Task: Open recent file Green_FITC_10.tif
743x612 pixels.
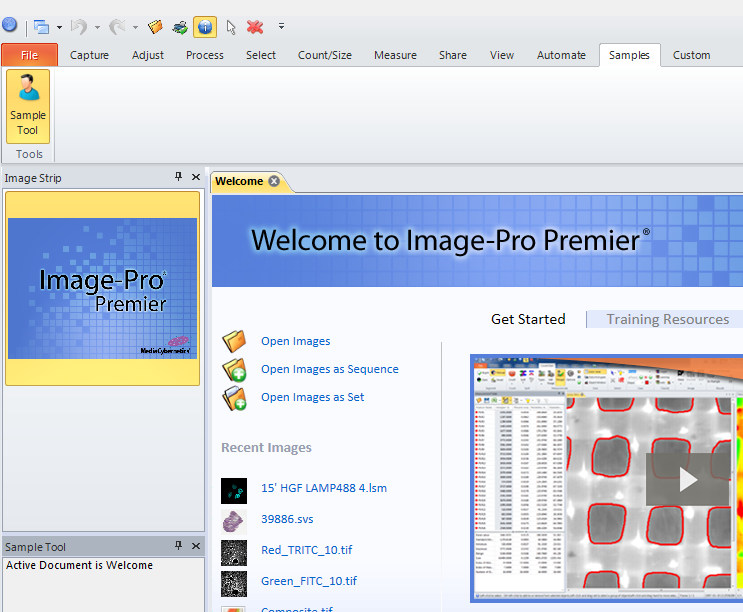Action: (309, 581)
